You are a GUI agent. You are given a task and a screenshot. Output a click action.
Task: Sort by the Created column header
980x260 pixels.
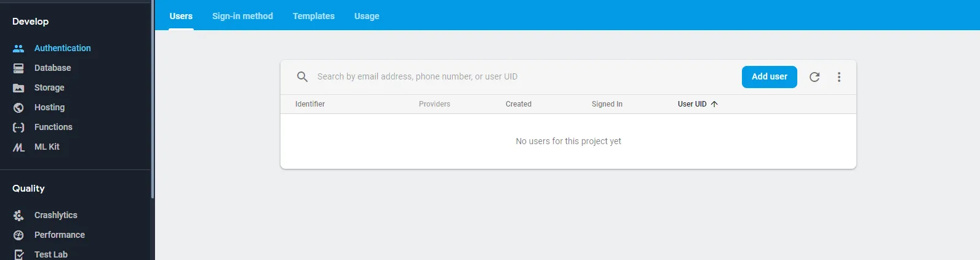coord(519,104)
